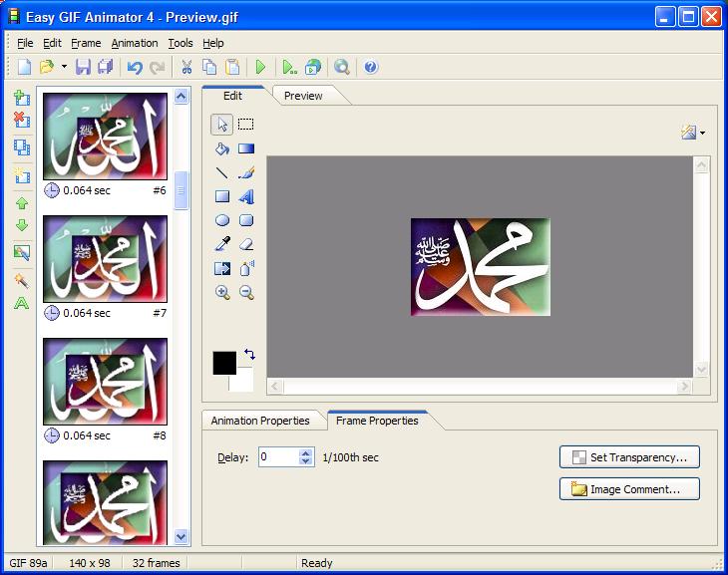This screenshot has width=728, height=575.
Task: Click Preview in web browser icon
Action: pyautogui.click(x=313, y=68)
